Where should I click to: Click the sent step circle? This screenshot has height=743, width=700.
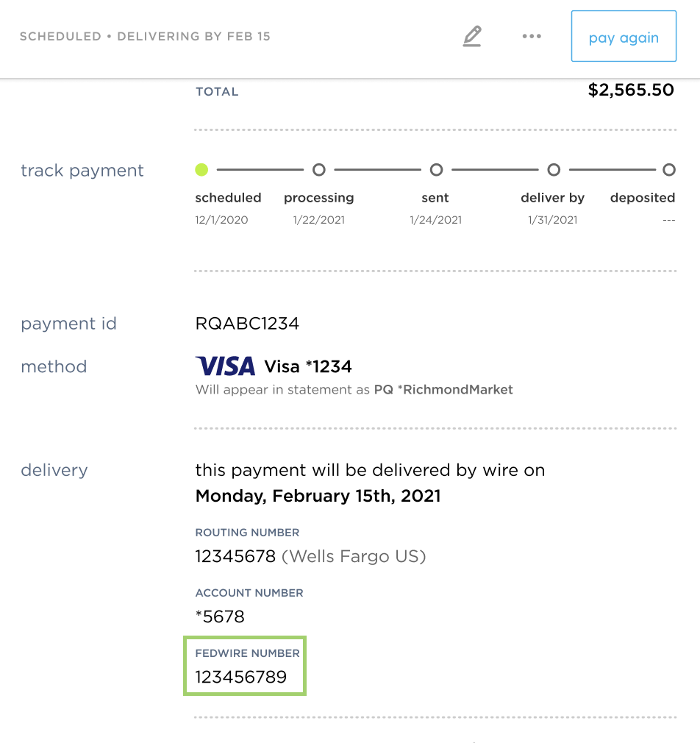(x=436, y=170)
